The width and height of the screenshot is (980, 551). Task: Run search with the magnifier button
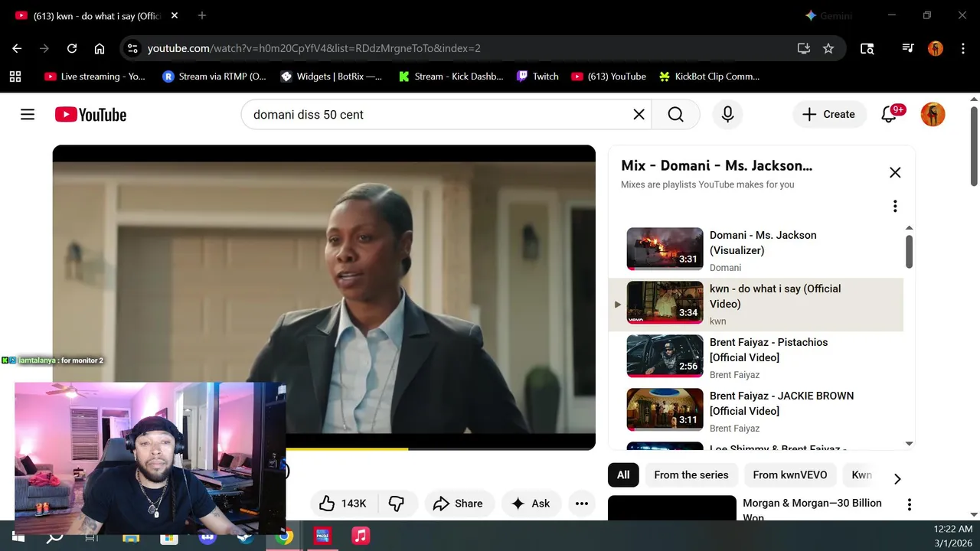pyautogui.click(x=675, y=115)
